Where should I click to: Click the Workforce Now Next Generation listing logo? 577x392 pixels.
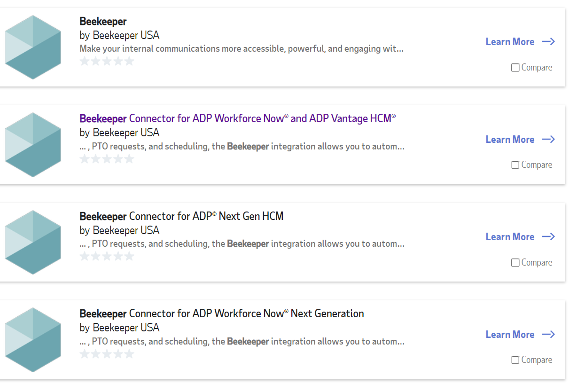[33, 340]
